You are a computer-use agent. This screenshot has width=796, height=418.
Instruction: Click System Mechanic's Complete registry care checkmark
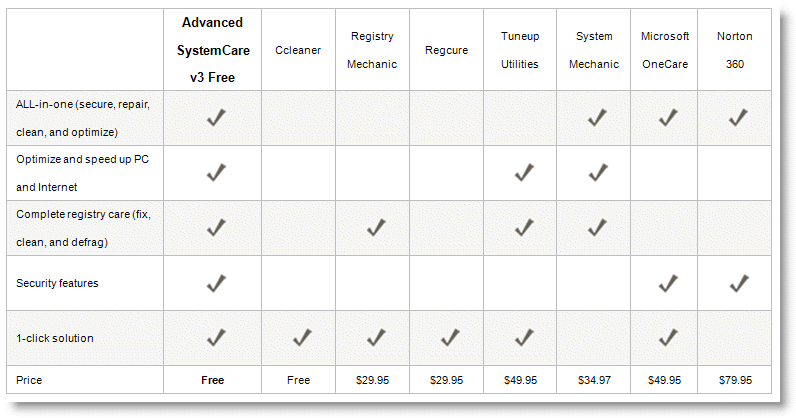(598, 228)
